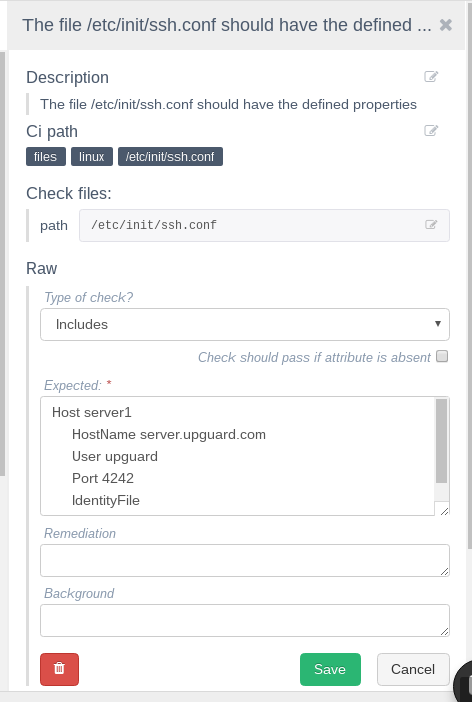Click into the Remediation text box
This screenshot has width=472, height=702.
[x=245, y=560]
